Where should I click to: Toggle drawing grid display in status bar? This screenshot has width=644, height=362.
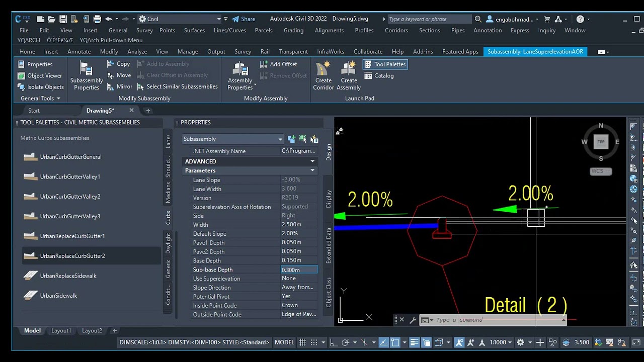(302, 342)
